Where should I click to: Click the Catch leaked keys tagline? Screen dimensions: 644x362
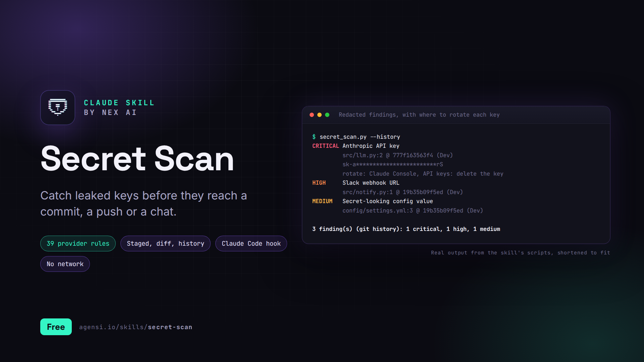point(144,203)
